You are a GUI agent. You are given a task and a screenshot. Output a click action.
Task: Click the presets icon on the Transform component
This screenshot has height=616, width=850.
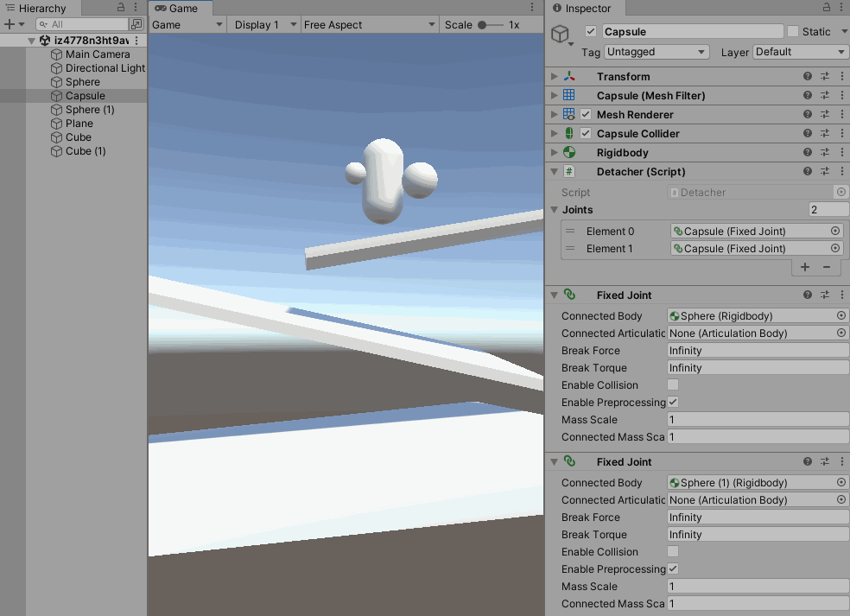pos(825,76)
